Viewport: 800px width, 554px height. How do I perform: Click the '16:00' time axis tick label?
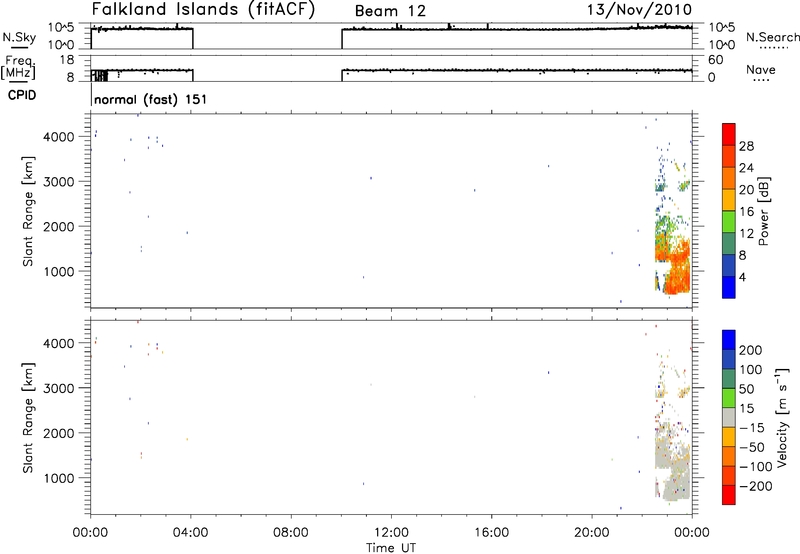click(x=491, y=533)
